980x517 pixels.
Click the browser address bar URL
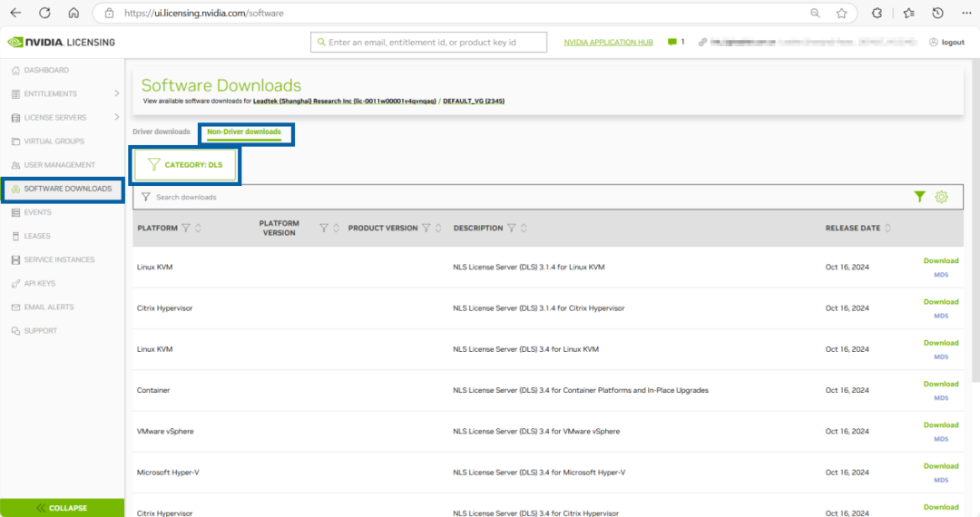click(x=204, y=13)
